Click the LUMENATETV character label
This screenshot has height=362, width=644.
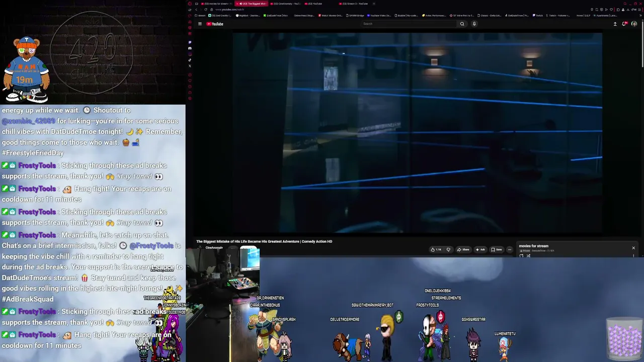(505, 333)
